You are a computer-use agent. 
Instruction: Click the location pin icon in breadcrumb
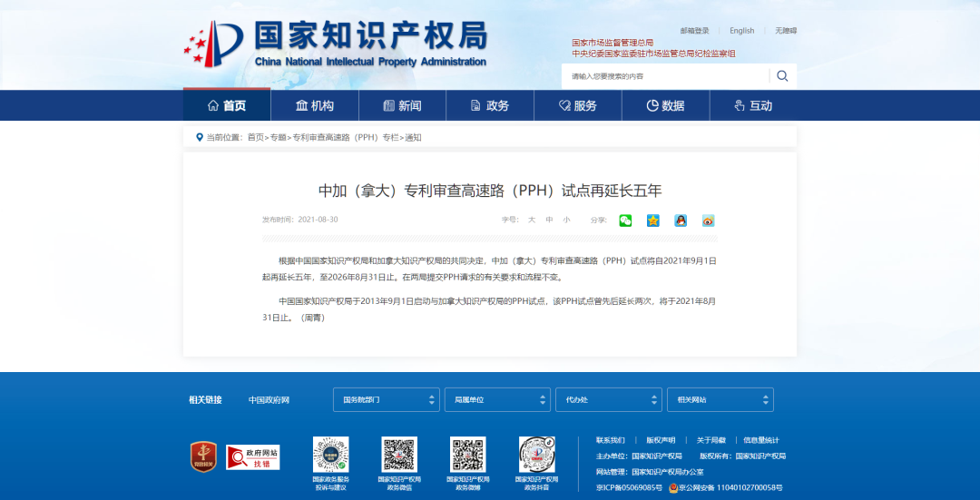coord(200,137)
